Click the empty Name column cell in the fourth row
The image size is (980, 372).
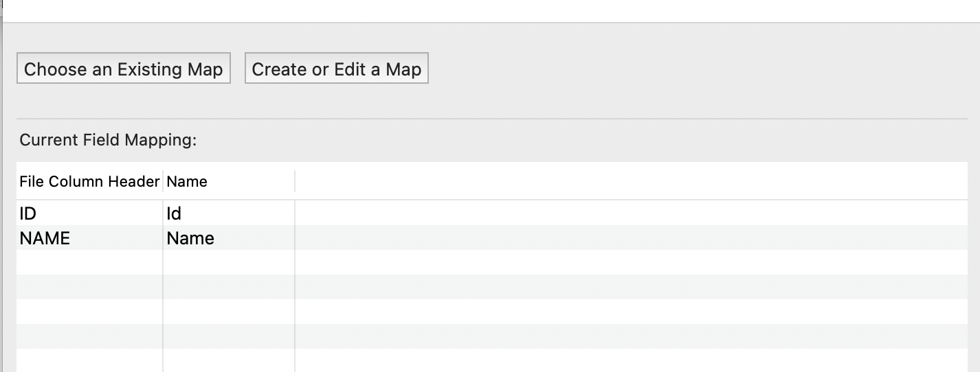(227, 287)
